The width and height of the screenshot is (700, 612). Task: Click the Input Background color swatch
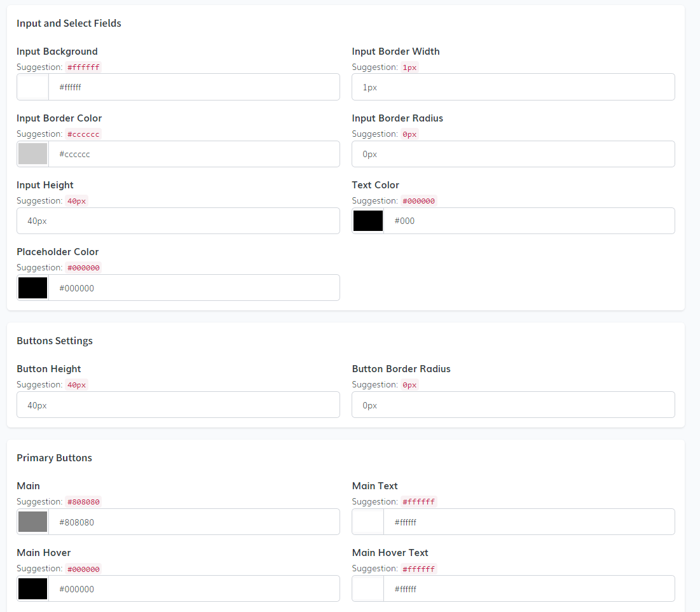[x=33, y=87]
